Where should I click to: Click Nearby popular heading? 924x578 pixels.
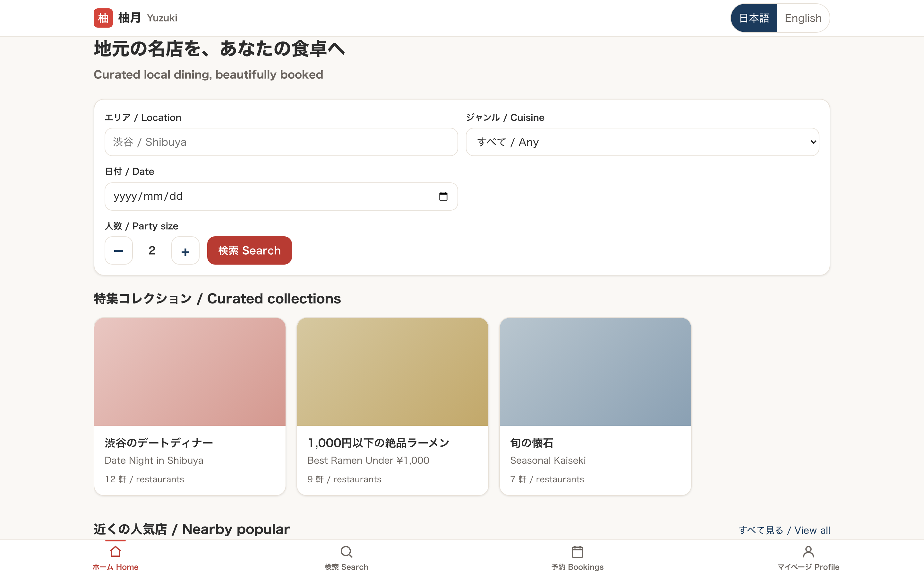pos(192,530)
